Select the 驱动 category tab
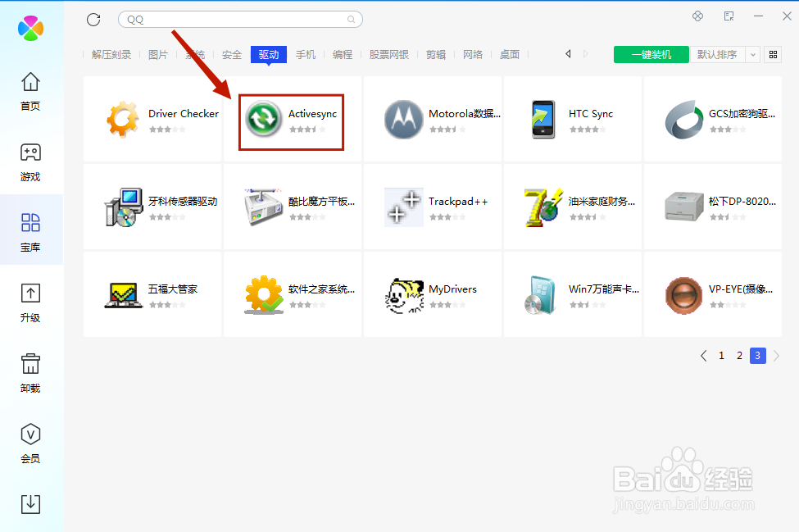Screen dimensions: 799x532 coord(269,55)
